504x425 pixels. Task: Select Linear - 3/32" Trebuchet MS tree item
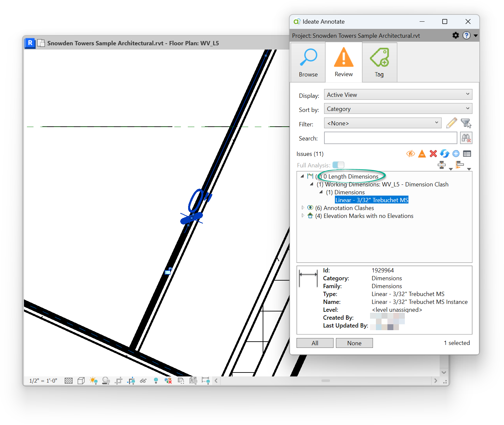372,200
